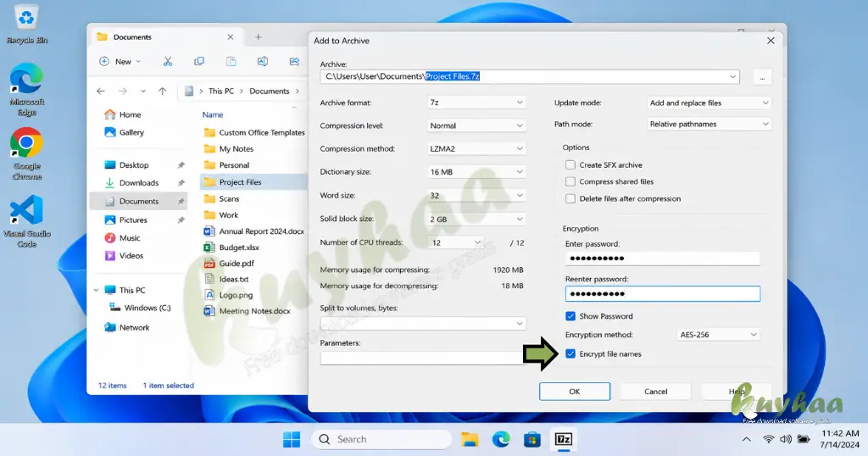Click the Paste icon in Explorer toolbar
868x456 pixels.
point(231,61)
